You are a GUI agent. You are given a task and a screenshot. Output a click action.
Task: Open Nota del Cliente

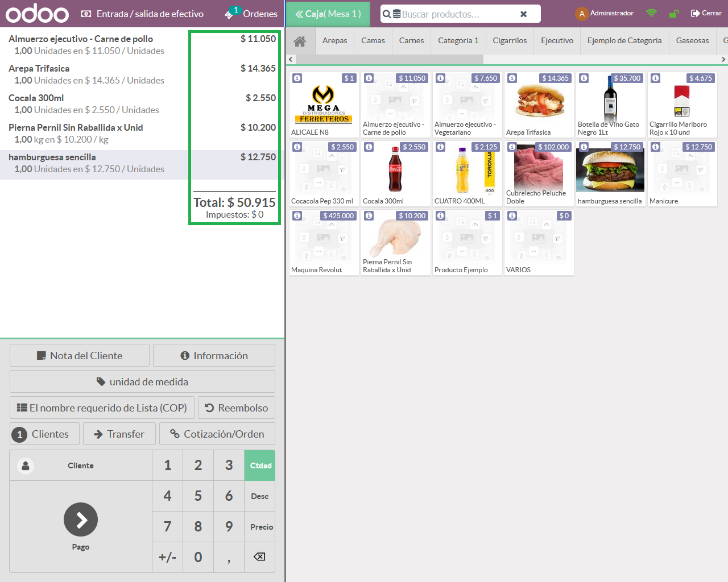click(80, 356)
